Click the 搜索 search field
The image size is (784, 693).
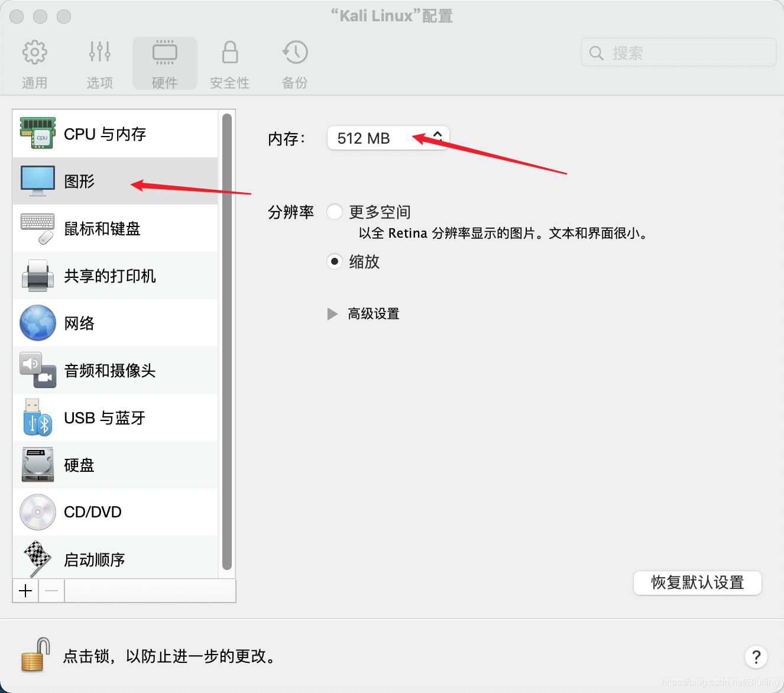tap(679, 53)
